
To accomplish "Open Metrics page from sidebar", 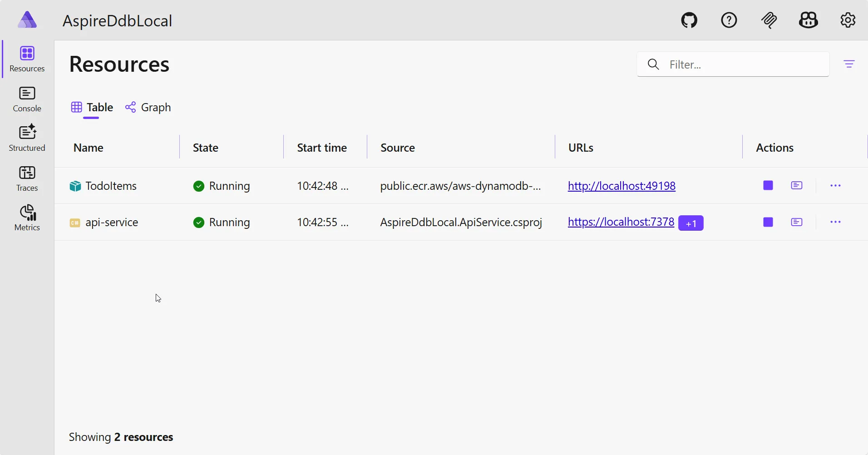I will coord(27,218).
